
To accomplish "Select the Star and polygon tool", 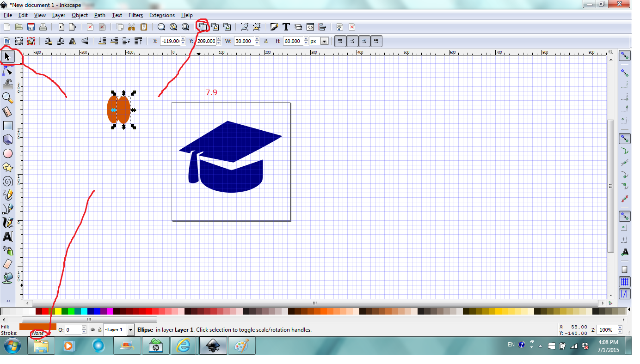I will coord(7,167).
